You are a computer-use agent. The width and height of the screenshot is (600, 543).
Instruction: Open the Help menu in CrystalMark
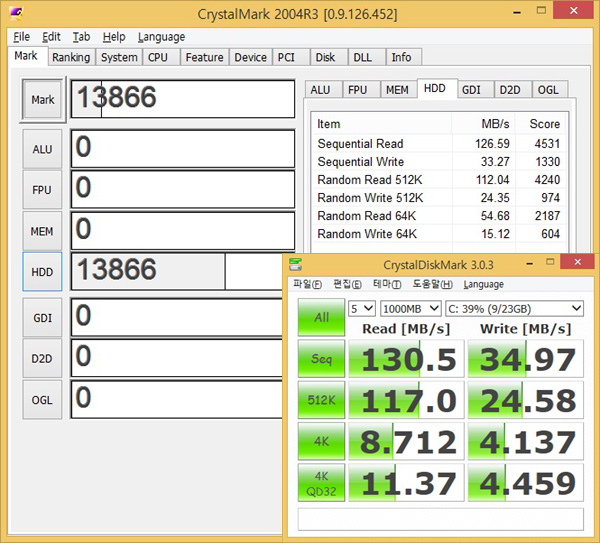coord(114,37)
